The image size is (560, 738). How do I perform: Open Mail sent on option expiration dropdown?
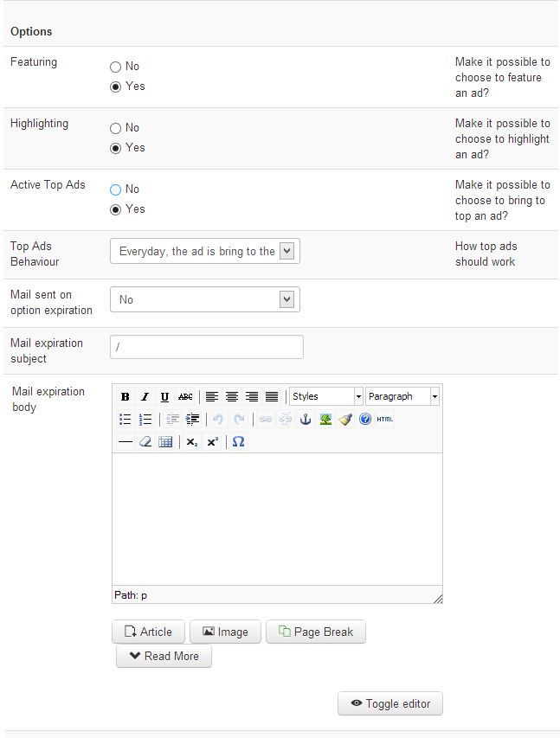205,300
